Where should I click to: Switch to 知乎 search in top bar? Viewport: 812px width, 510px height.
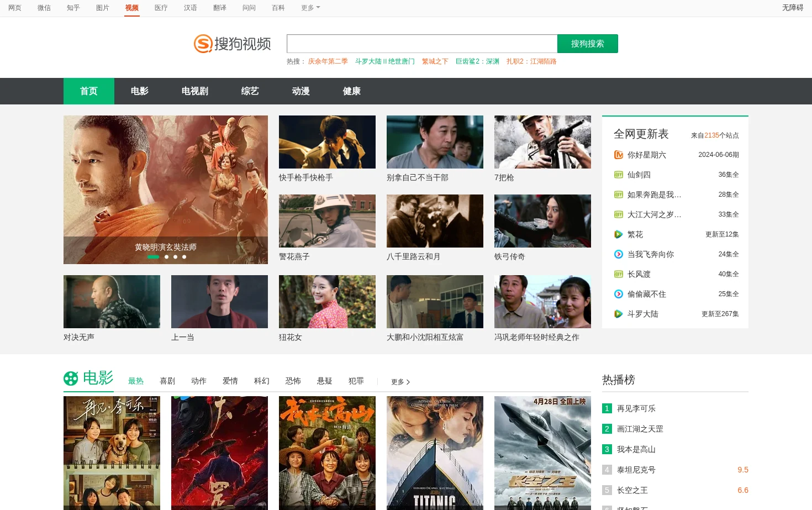click(73, 8)
